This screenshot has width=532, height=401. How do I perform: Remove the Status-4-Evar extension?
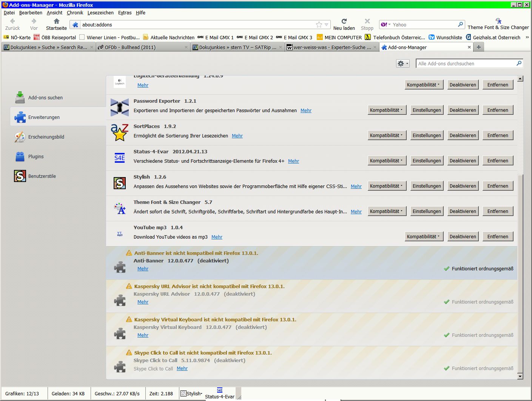pyautogui.click(x=498, y=160)
